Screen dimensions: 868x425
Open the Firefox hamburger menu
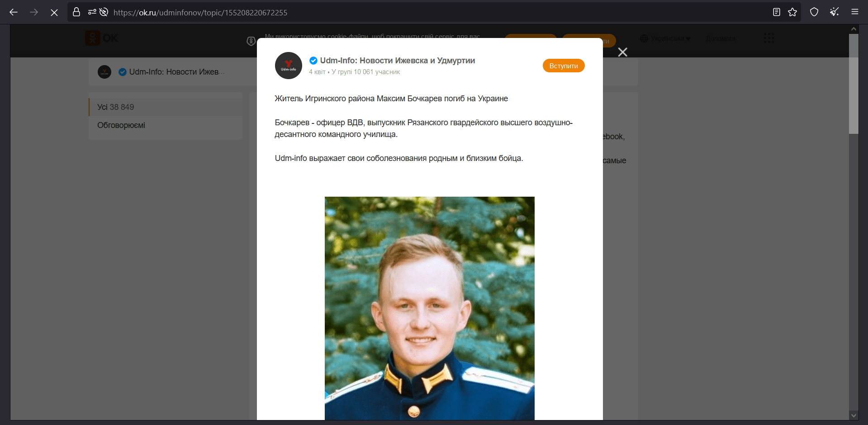[x=855, y=12]
